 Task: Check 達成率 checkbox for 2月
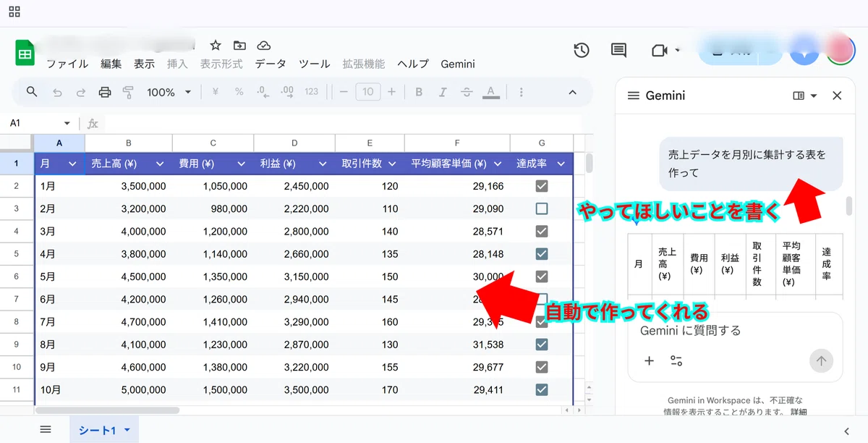click(542, 208)
